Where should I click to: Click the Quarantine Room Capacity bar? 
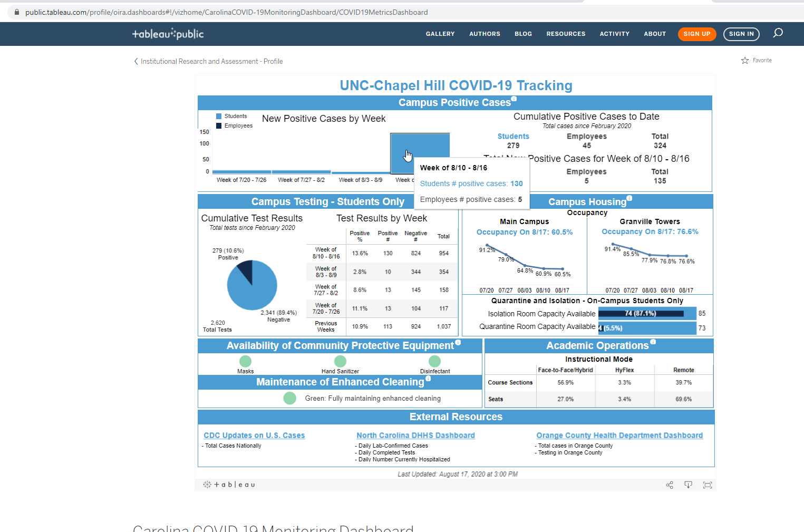click(647, 328)
